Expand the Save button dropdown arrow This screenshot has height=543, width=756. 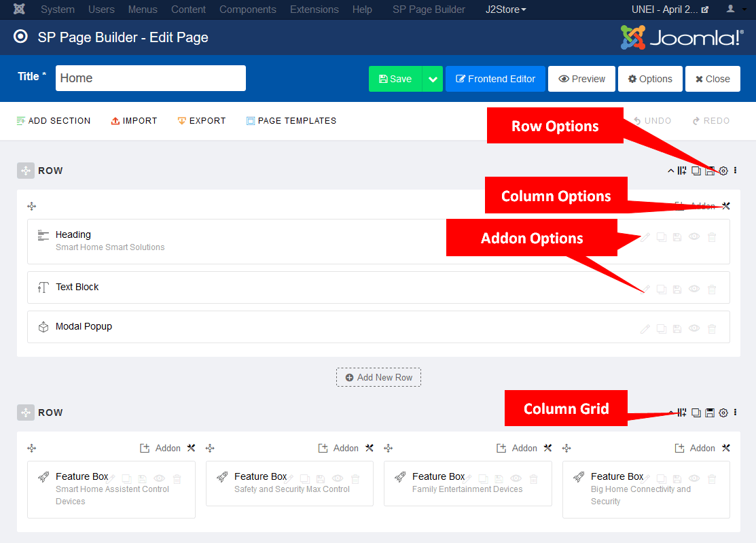click(433, 79)
